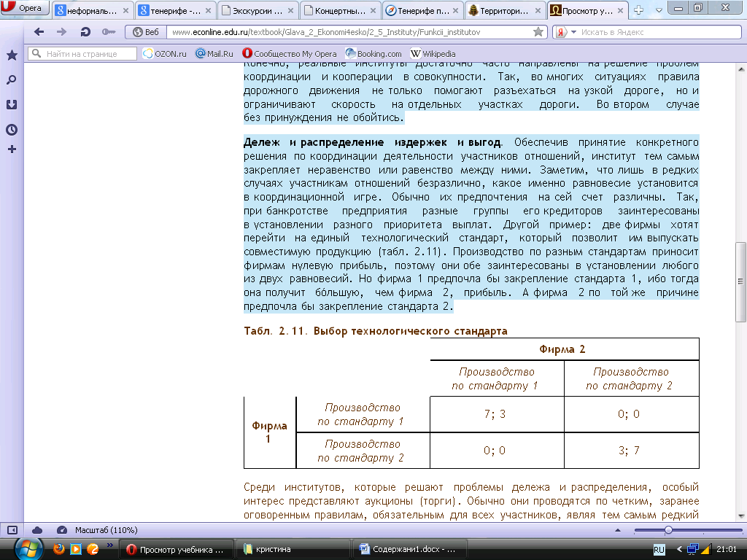Open Bookmarks star panel in sidebar
This screenshot has width=747, height=560.
[12, 55]
